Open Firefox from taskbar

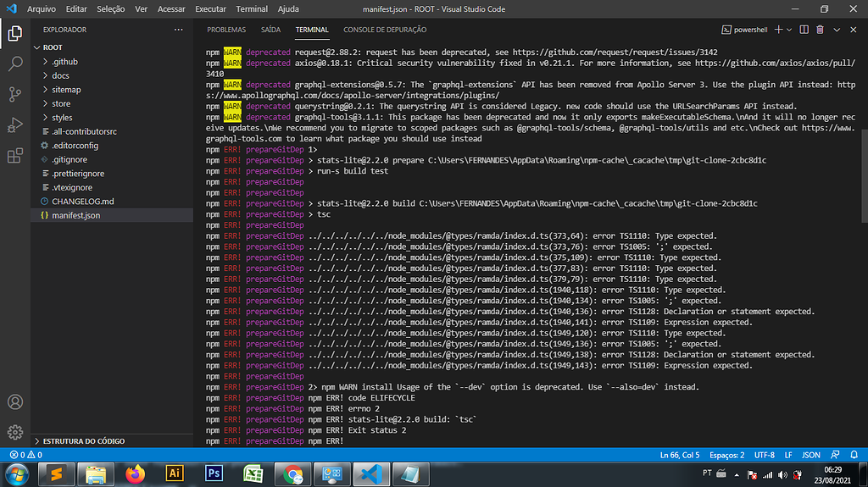(x=135, y=475)
